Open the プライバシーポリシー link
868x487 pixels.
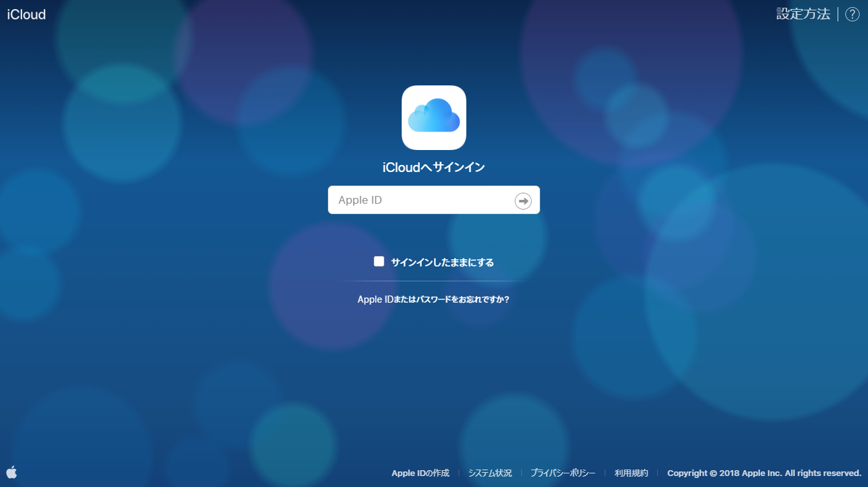[x=563, y=473]
